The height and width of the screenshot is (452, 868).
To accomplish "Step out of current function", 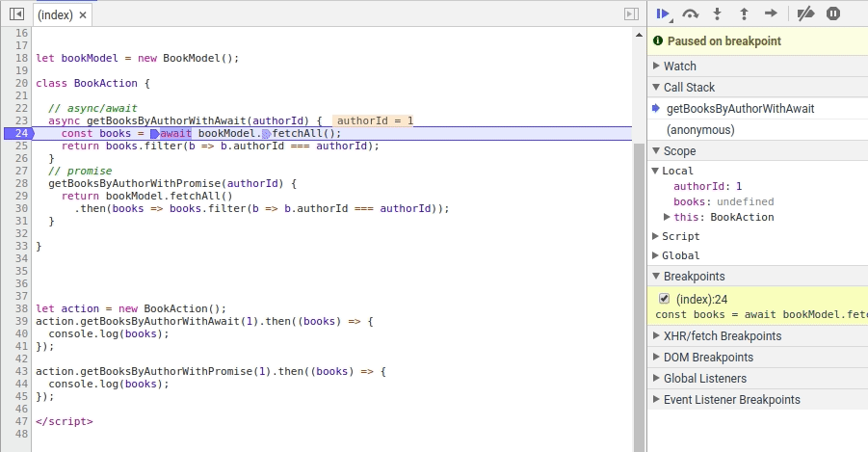I will point(743,13).
